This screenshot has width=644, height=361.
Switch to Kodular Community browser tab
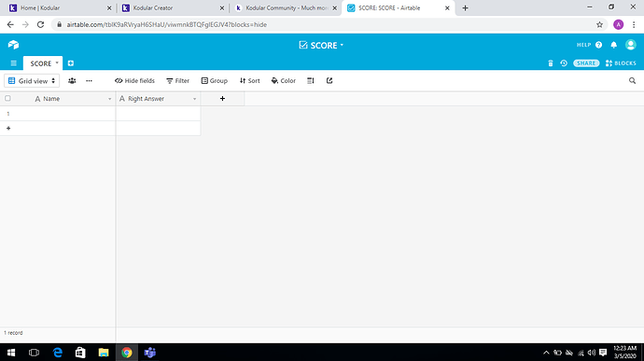286,7
